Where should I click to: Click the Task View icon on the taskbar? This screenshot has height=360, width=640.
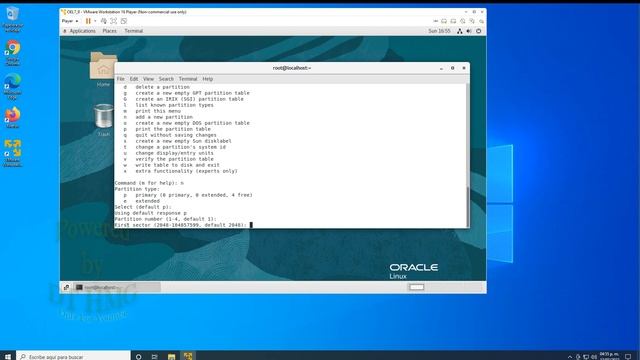[155, 357]
